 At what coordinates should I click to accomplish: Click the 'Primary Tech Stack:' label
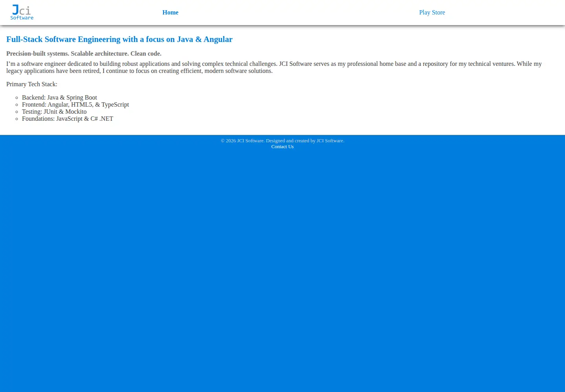(x=32, y=84)
